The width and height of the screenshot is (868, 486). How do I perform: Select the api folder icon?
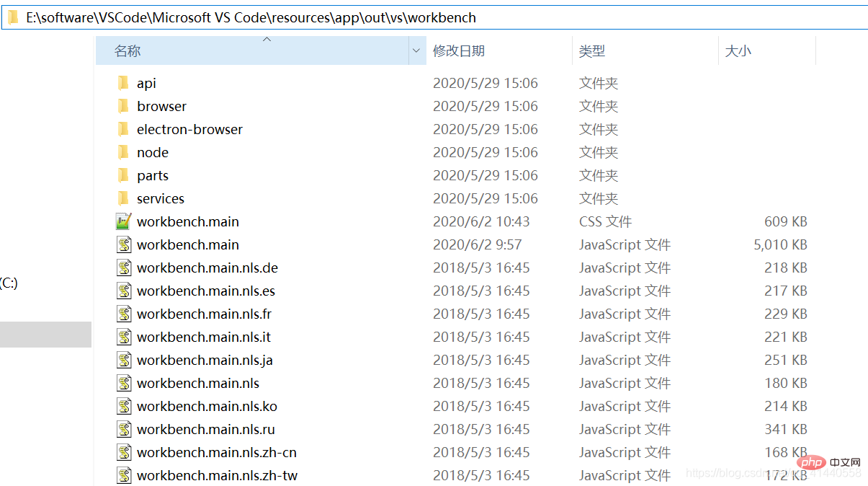[x=123, y=83]
